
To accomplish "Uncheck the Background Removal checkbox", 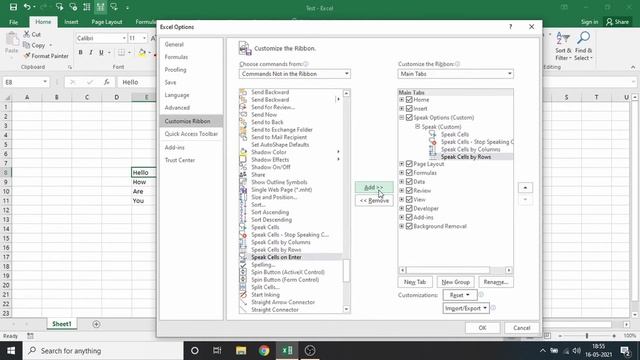I will click(x=409, y=226).
